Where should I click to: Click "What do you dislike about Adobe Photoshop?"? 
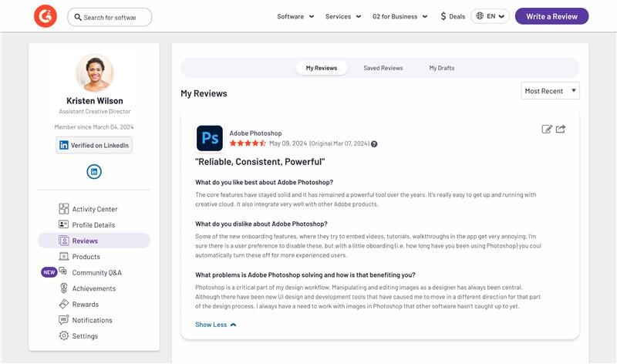(261, 224)
